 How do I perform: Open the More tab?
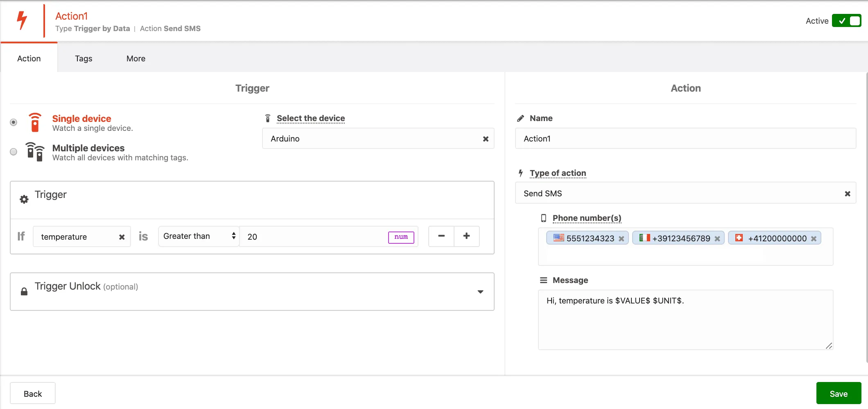pos(136,58)
